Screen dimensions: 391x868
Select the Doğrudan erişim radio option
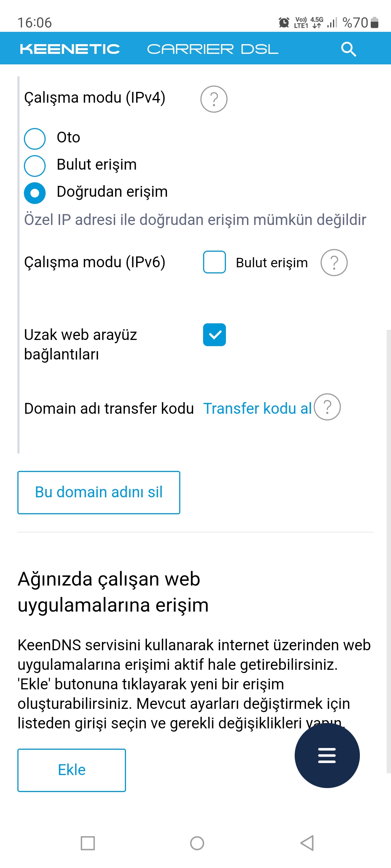click(x=35, y=193)
